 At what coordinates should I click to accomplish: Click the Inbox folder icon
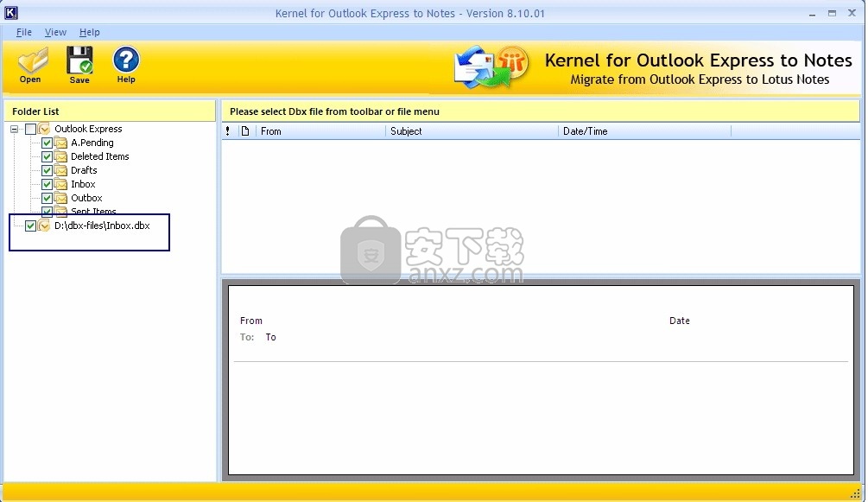tap(61, 185)
